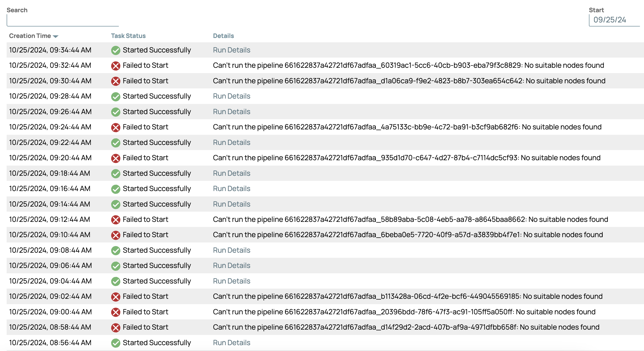Click the red X icon at 09:12:44 AM row
Screen dimensions: 644x351
coord(115,220)
